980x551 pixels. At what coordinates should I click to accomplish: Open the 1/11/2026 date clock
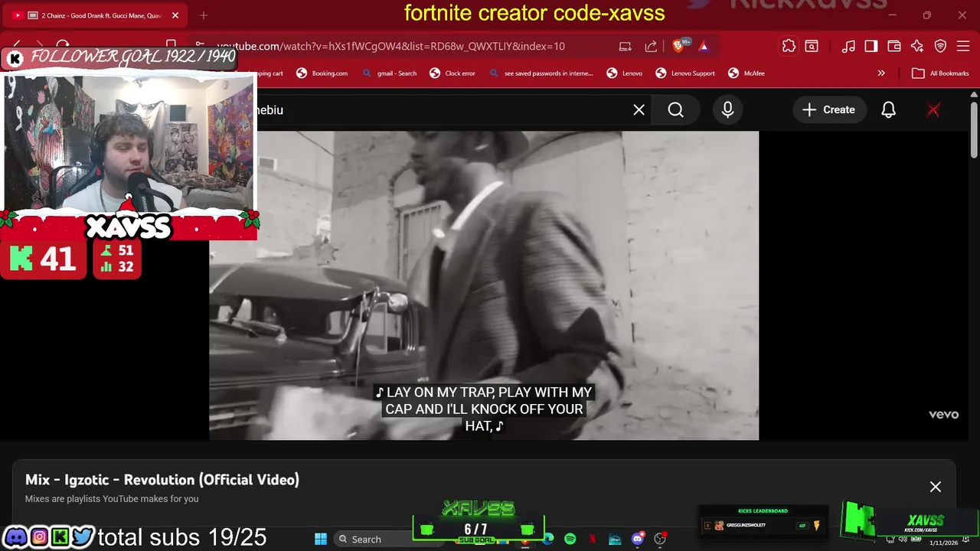click(943, 542)
